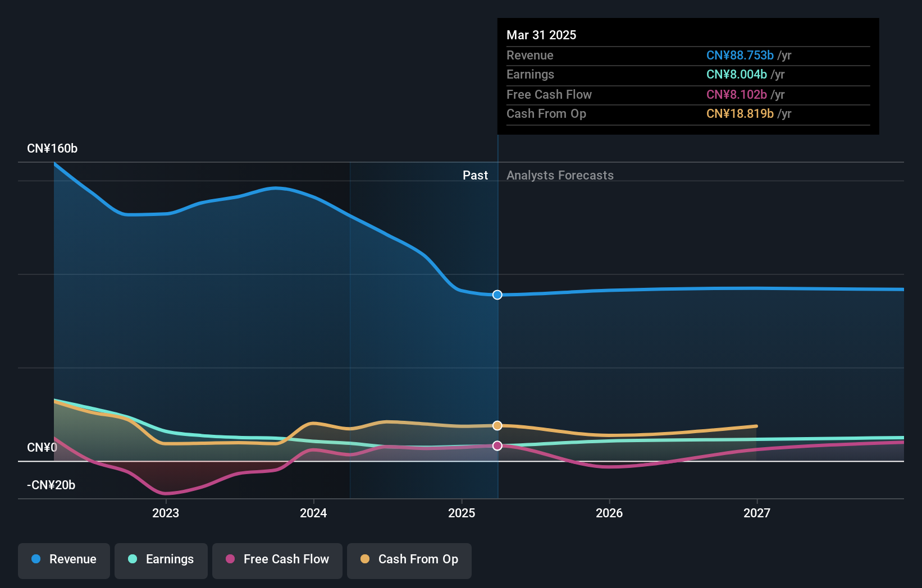
Task: Toggle the Revenue legend button
Action: click(x=64, y=561)
